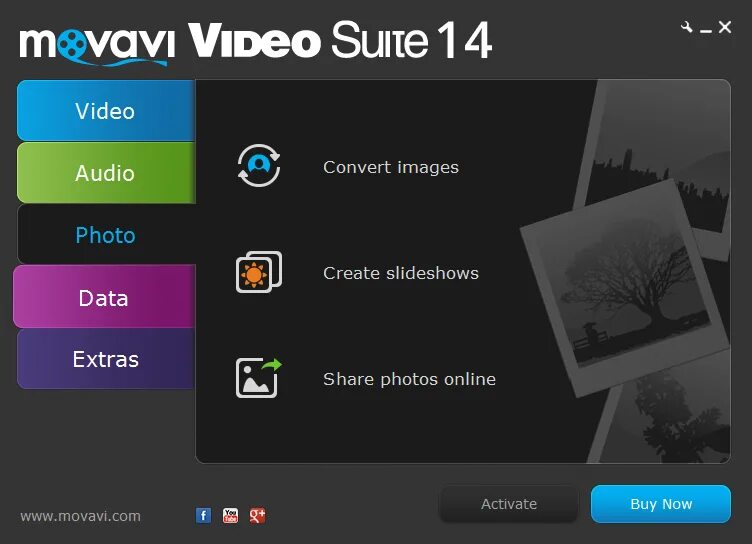Visit the www.movavi.com link

pos(81,516)
